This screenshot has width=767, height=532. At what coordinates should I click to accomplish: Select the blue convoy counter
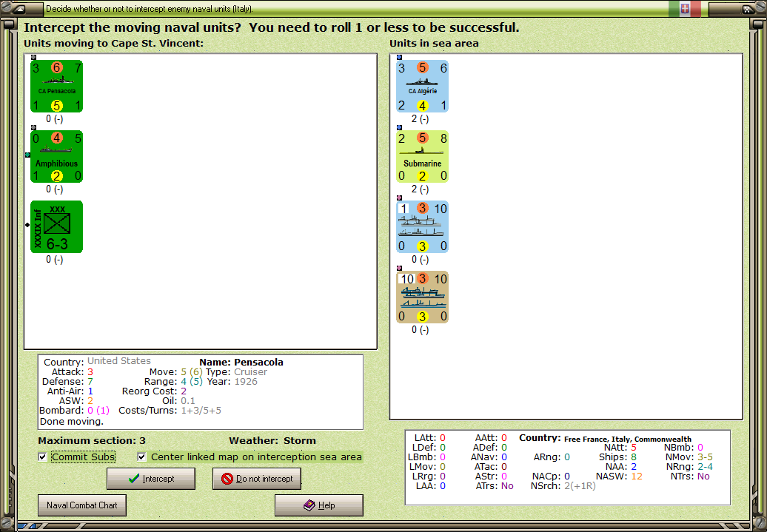click(423, 227)
